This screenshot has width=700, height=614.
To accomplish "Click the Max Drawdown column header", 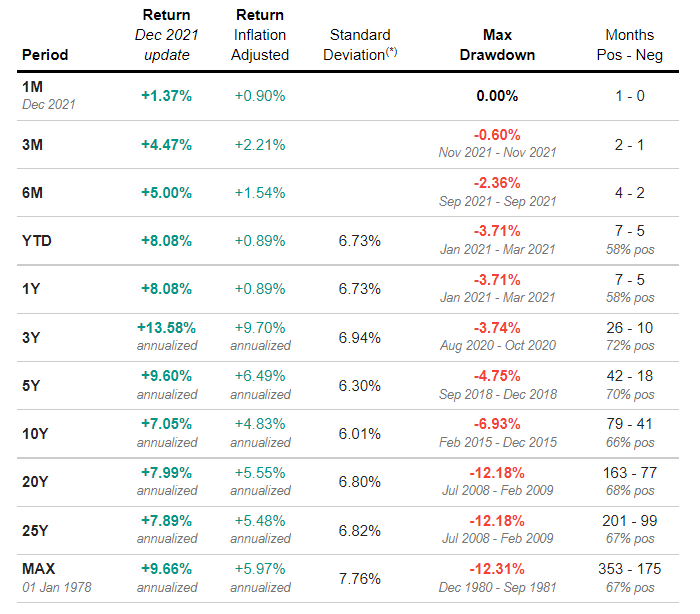I will (497, 45).
